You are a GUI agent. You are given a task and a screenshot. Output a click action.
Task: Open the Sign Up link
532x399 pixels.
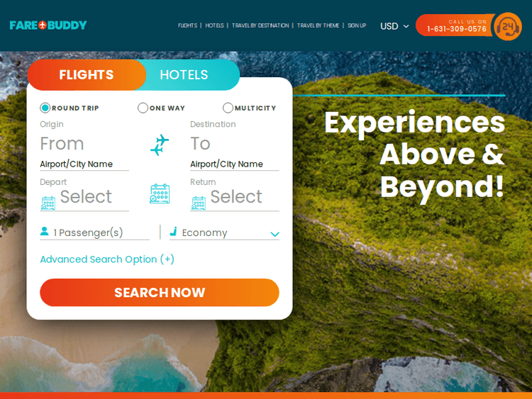pyautogui.click(x=357, y=26)
